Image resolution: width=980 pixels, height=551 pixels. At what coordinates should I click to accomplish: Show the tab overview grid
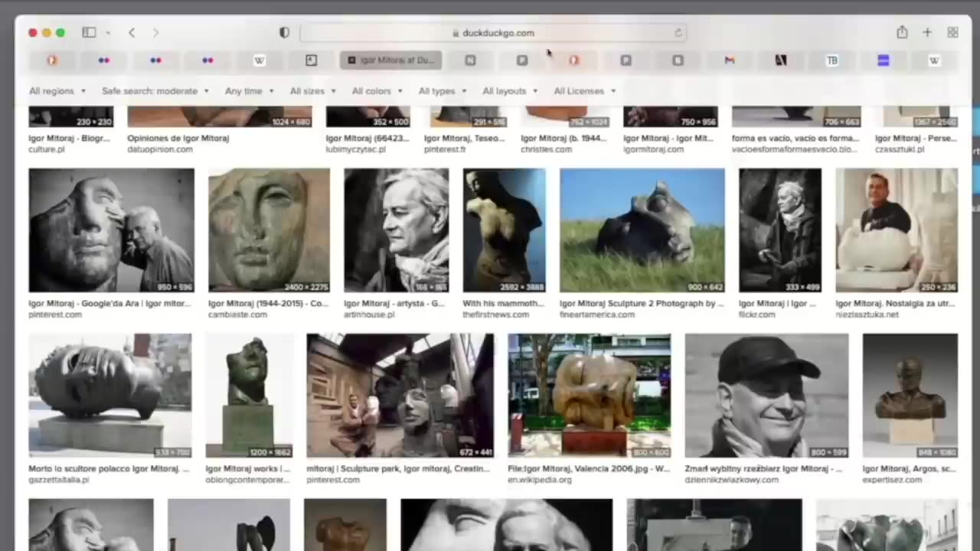coord(952,32)
